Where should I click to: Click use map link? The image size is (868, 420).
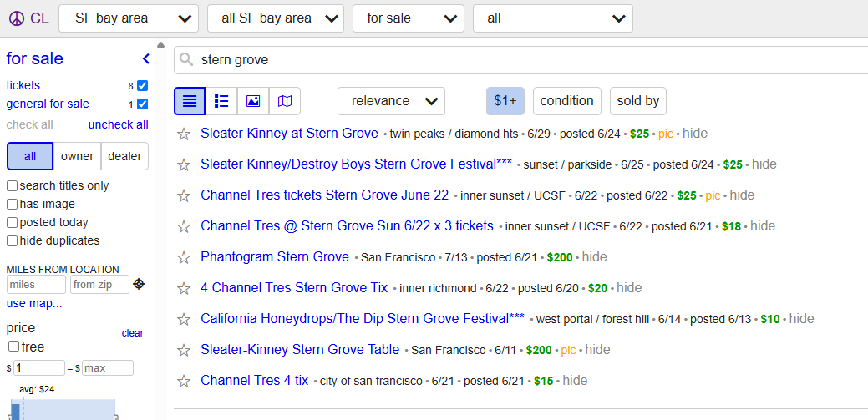(x=34, y=304)
